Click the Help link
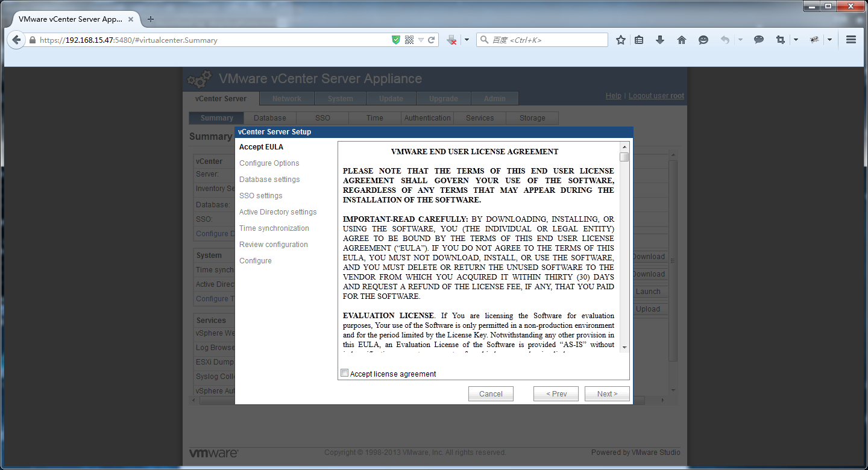Viewport: 868px width, 470px height. click(613, 96)
